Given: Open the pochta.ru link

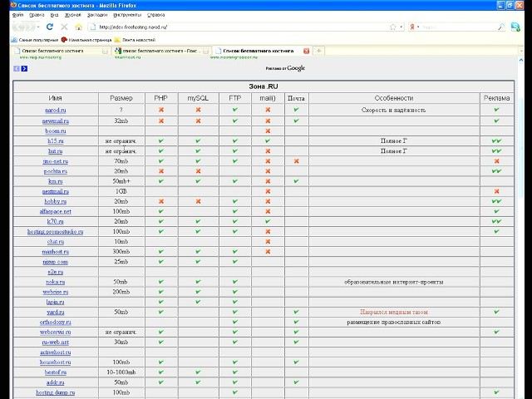Looking at the screenshot, I should tap(56, 171).
